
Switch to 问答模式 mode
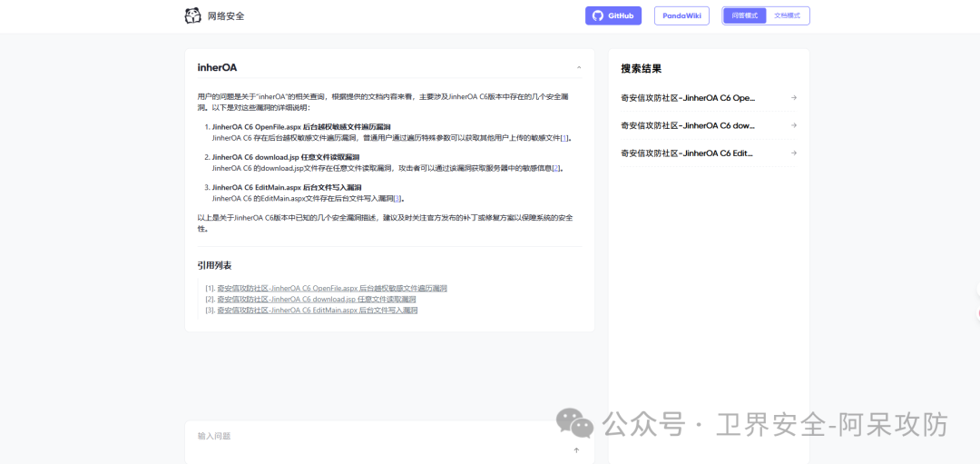click(x=744, y=15)
